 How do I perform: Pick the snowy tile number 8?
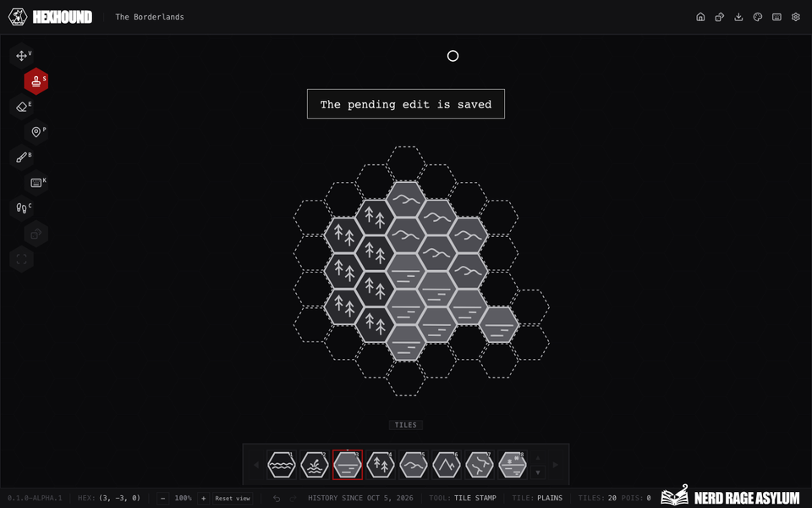[x=513, y=465]
